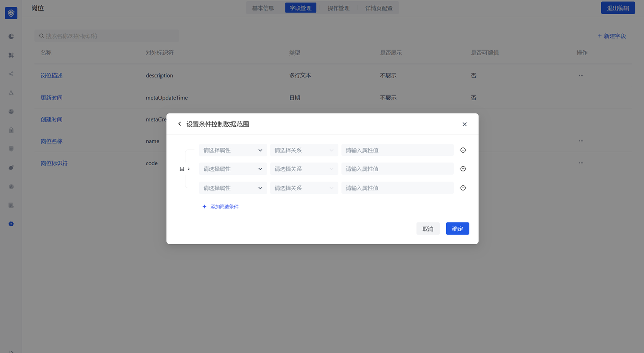The height and width of the screenshot is (353, 644).
Task: Click the 确定 button
Action: [x=457, y=229]
